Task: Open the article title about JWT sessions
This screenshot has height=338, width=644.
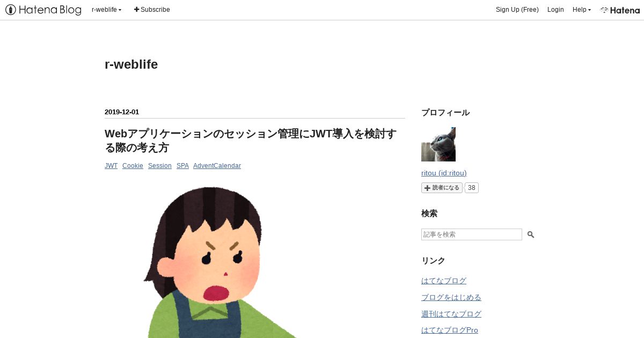Action: (251, 141)
